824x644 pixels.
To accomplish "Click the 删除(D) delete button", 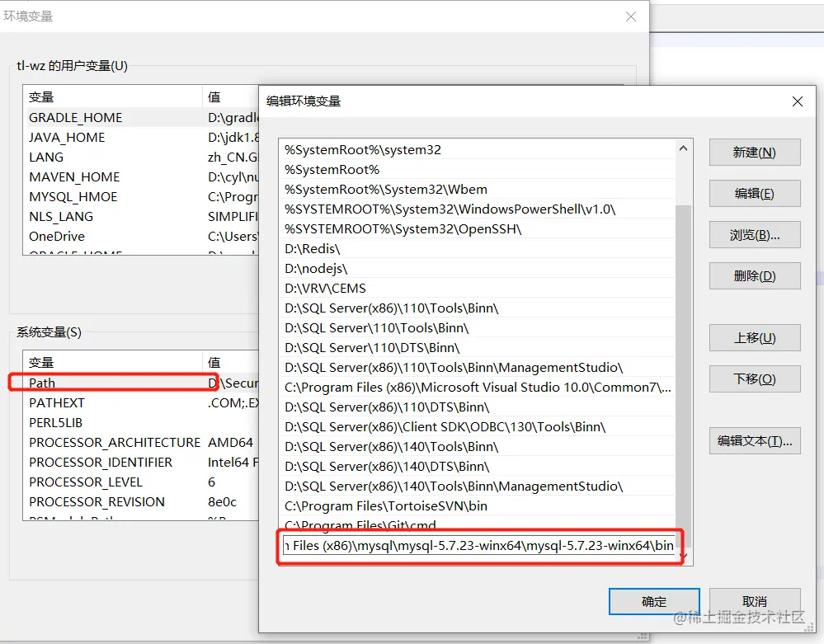I will click(x=755, y=275).
